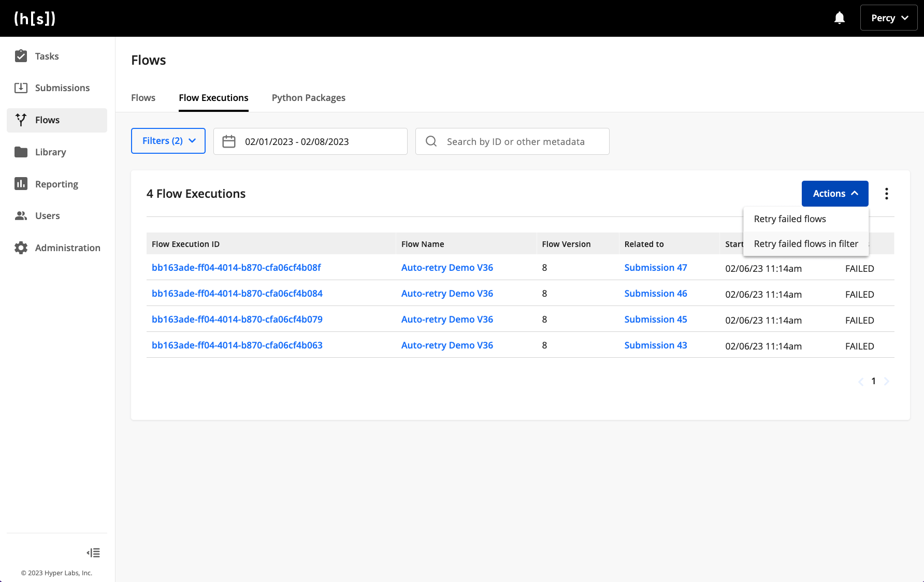Click FAILED status in Submission 43 row
Viewport: 924px width, 582px height.
pyautogui.click(x=859, y=346)
